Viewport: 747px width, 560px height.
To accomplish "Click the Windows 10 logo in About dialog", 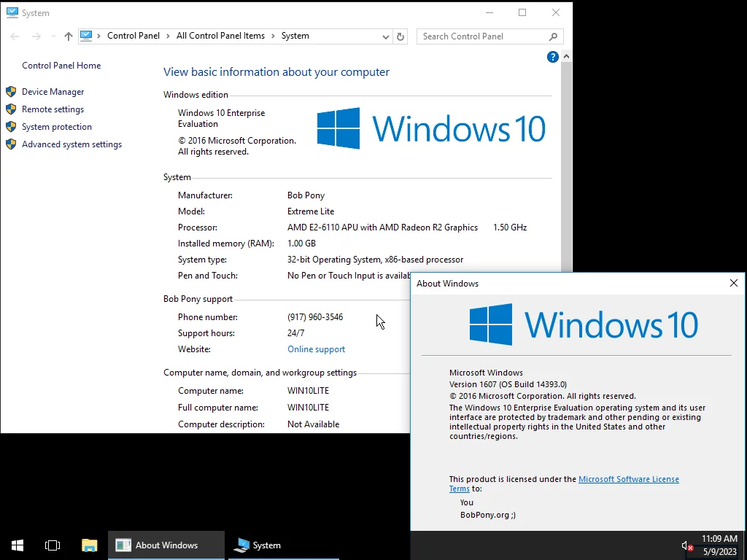I will [584, 324].
